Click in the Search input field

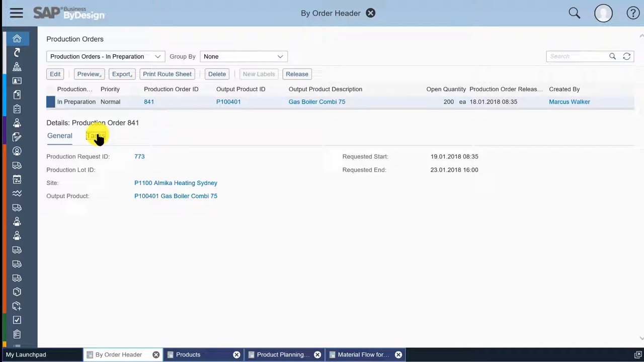pos(577,56)
